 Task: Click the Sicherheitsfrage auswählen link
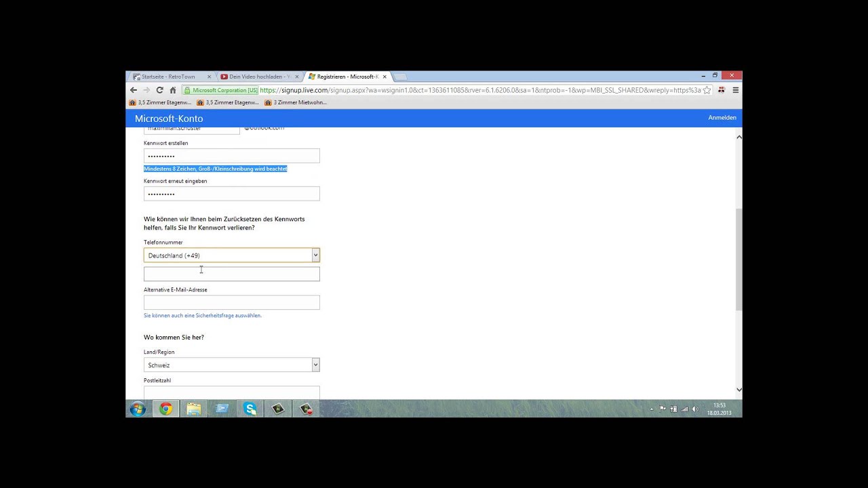(203, 316)
